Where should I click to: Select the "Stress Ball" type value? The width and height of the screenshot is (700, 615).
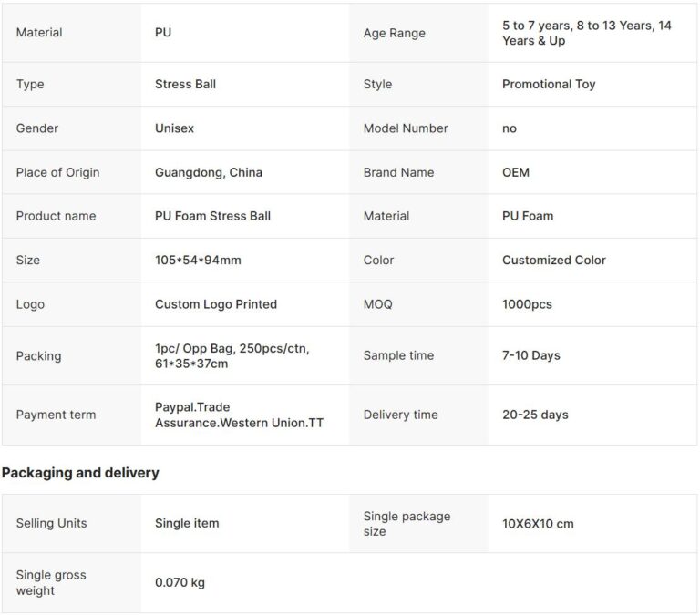pos(186,85)
